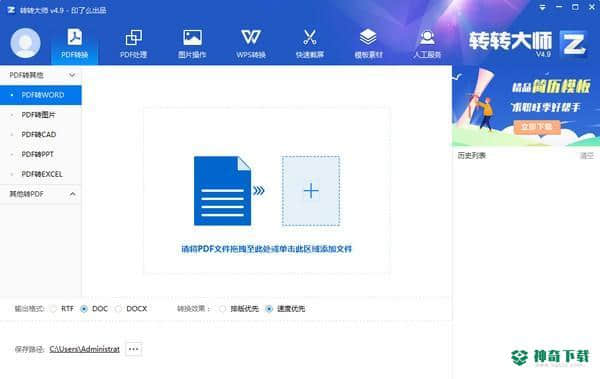
Task: Click 清空 to clear history list
Action: point(587,155)
